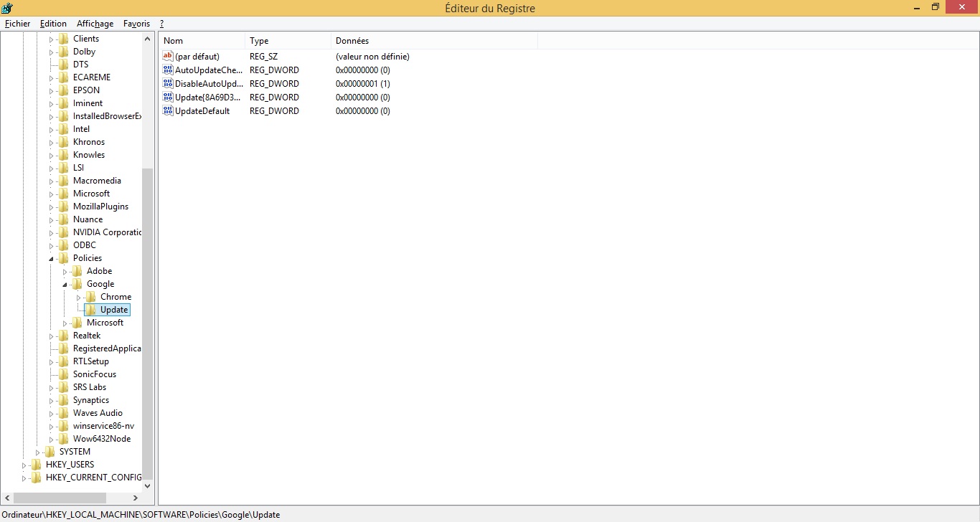Image resolution: width=980 pixels, height=522 pixels.
Task: Sort by the Type column header
Action: [x=288, y=41]
